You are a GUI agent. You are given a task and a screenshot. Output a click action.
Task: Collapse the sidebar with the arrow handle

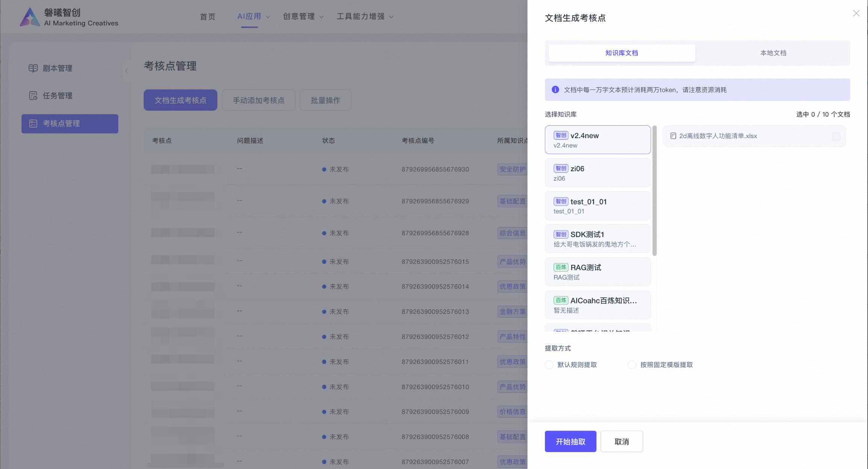pos(126,71)
